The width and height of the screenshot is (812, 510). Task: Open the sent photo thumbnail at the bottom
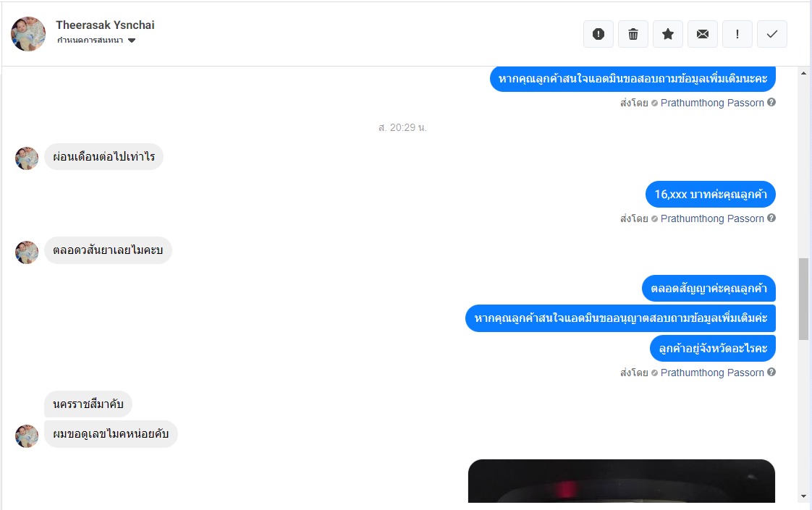[622, 480]
